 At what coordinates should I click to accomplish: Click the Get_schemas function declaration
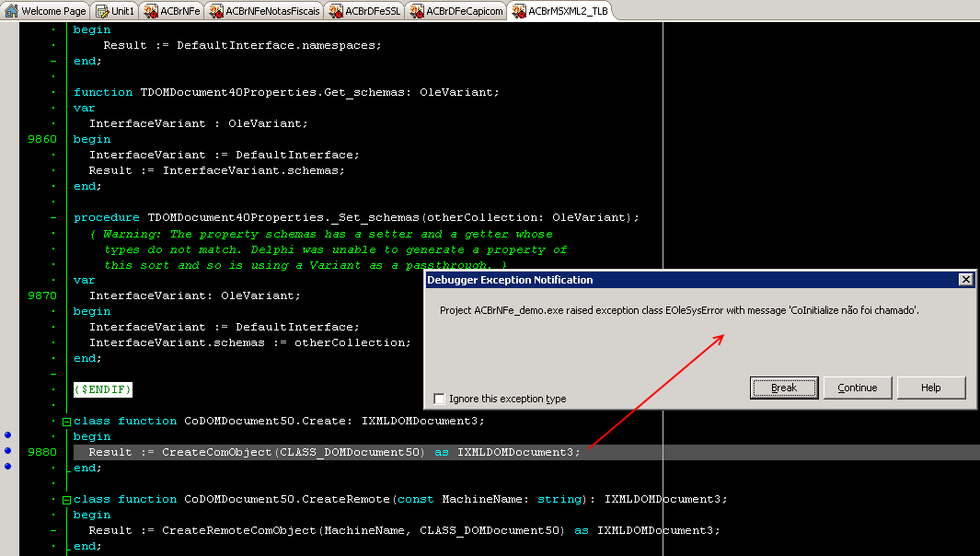point(286,93)
